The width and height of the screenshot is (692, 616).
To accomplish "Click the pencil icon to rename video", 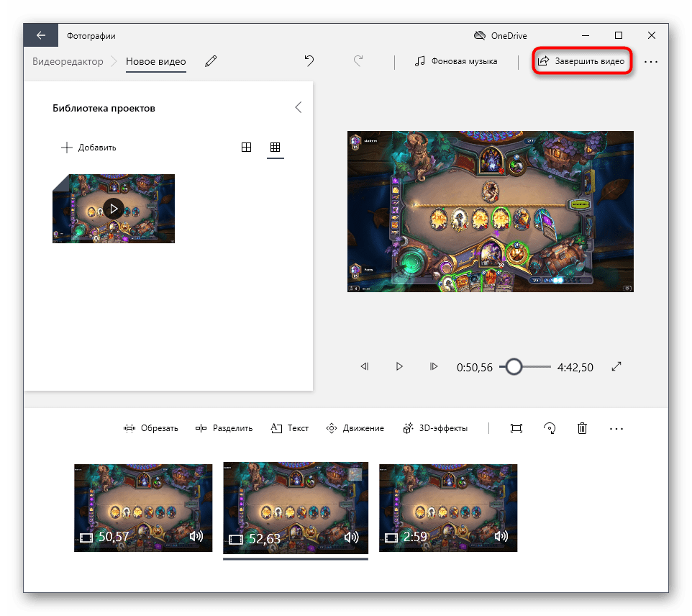I will point(211,61).
